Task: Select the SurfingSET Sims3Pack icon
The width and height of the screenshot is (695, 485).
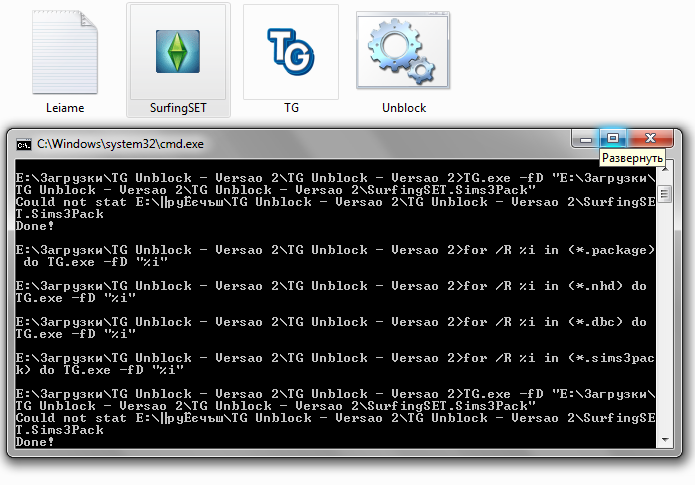Action: (x=177, y=51)
